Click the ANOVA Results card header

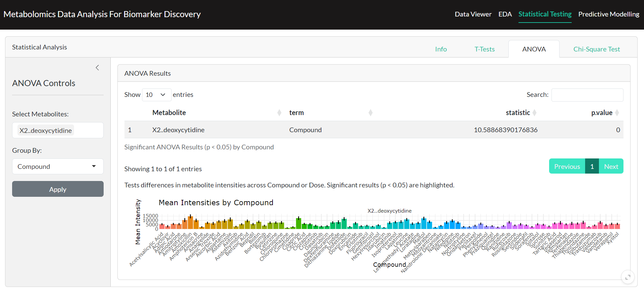pyautogui.click(x=374, y=73)
